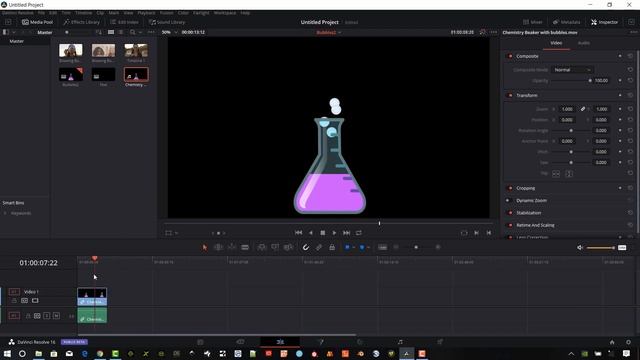Click the Opacity value field
This screenshot has width=640, height=360.
(x=602, y=81)
